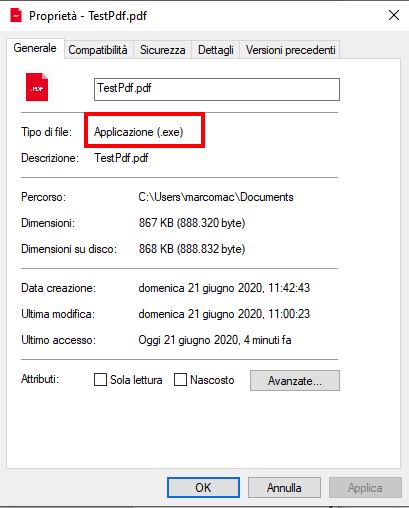The height and width of the screenshot is (508, 409).
Task: Click the PDF icon in the title bar
Action: point(16,15)
